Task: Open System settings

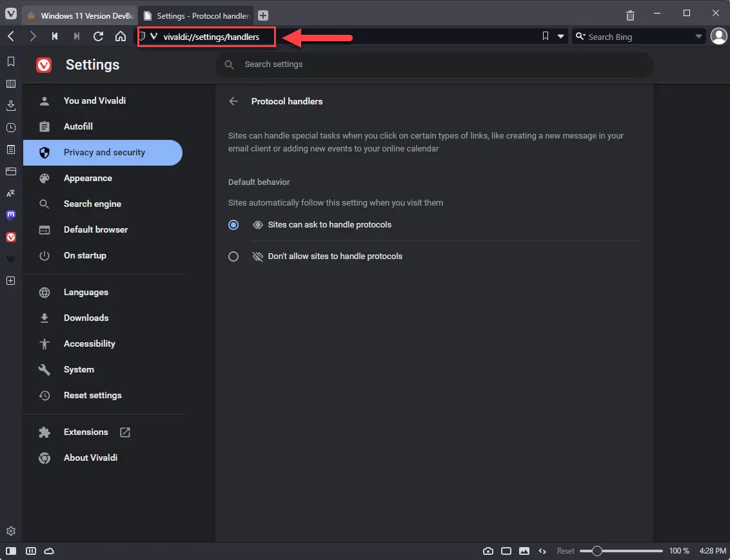Action: 103,369
